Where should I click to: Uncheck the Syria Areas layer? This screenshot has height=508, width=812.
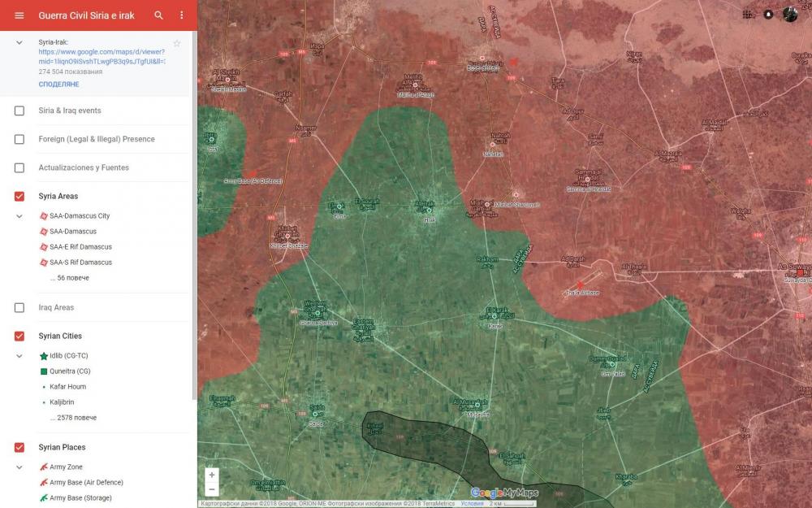click(19, 196)
